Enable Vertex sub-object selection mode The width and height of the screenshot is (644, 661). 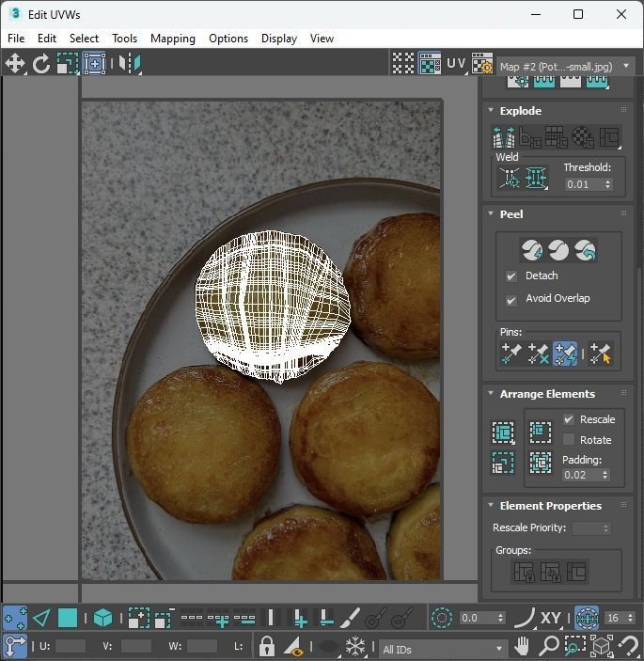point(15,619)
